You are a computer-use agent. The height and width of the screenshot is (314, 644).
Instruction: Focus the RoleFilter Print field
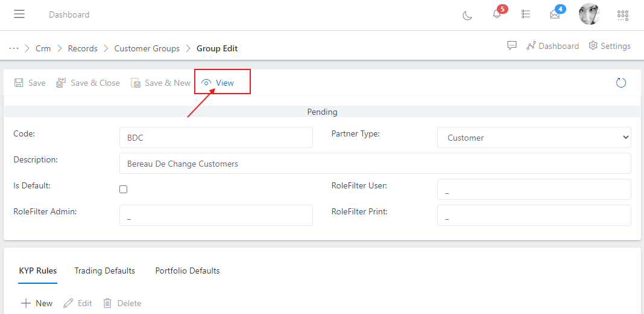tap(534, 215)
